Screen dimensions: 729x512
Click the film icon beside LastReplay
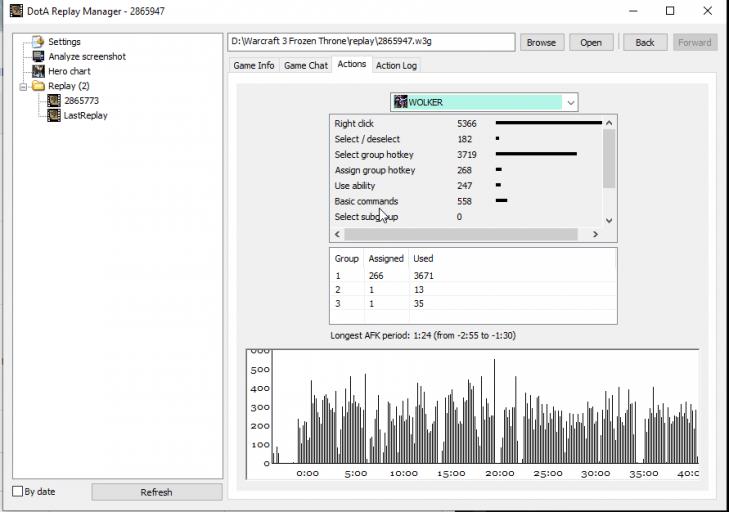(54, 115)
